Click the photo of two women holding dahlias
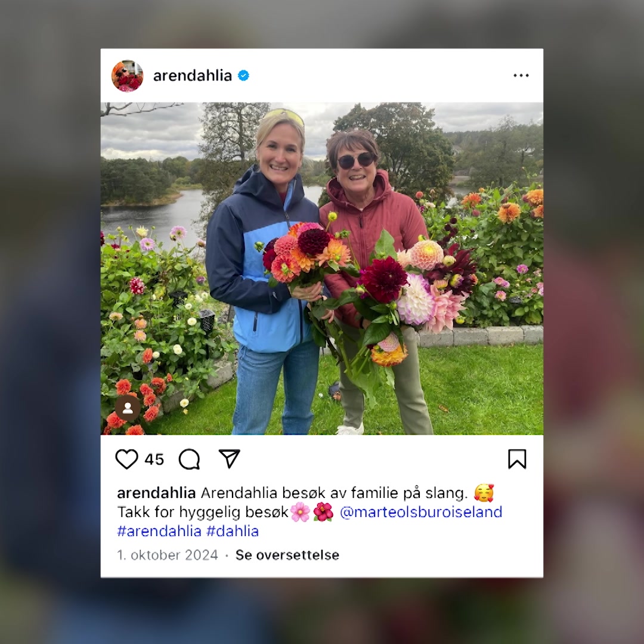Screen dimensions: 644x644 322,268
